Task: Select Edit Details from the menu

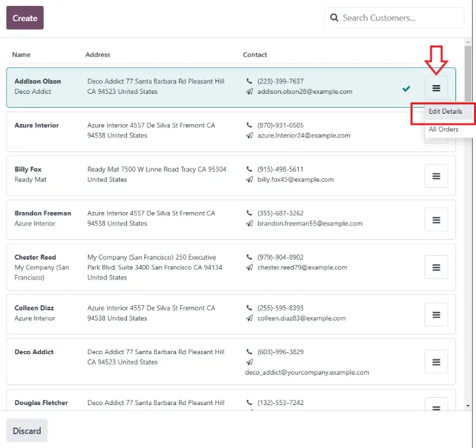Action: pyautogui.click(x=445, y=112)
